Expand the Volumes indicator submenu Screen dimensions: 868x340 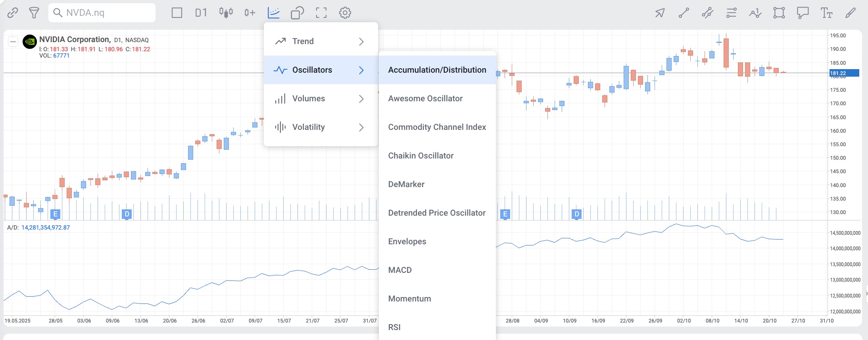pos(321,99)
